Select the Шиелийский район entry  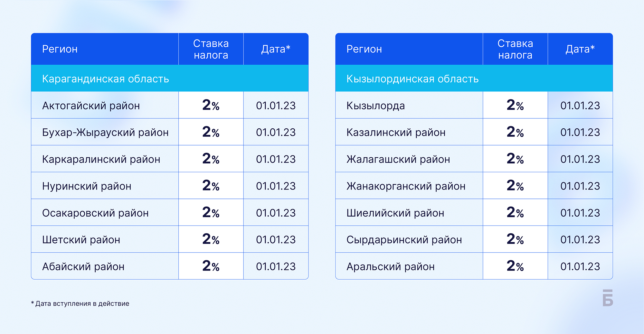[x=474, y=212]
